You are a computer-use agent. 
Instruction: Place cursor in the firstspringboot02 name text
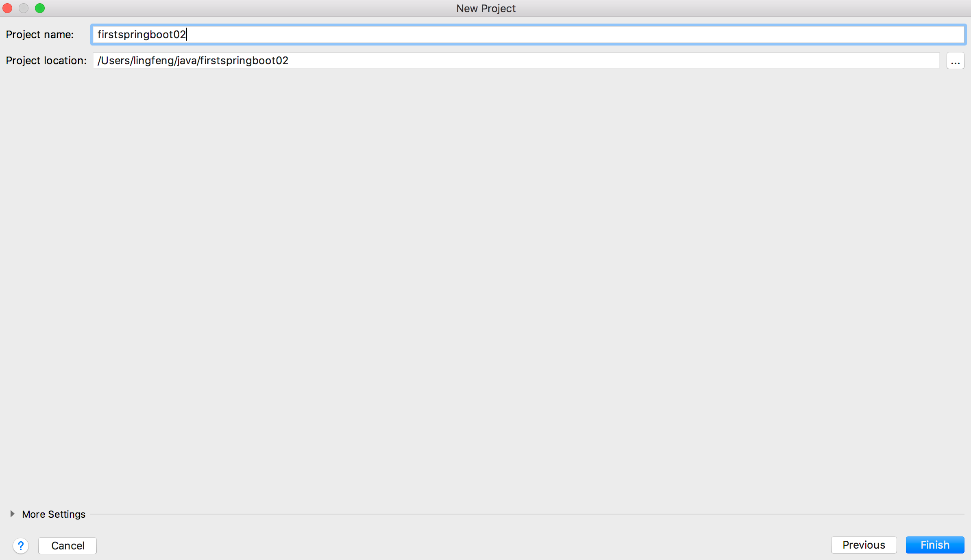(142, 35)
